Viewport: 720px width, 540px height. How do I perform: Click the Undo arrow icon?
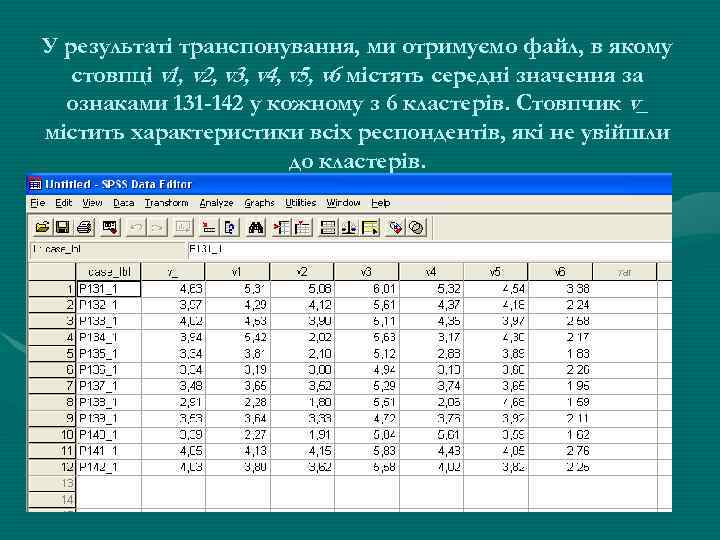135,227
